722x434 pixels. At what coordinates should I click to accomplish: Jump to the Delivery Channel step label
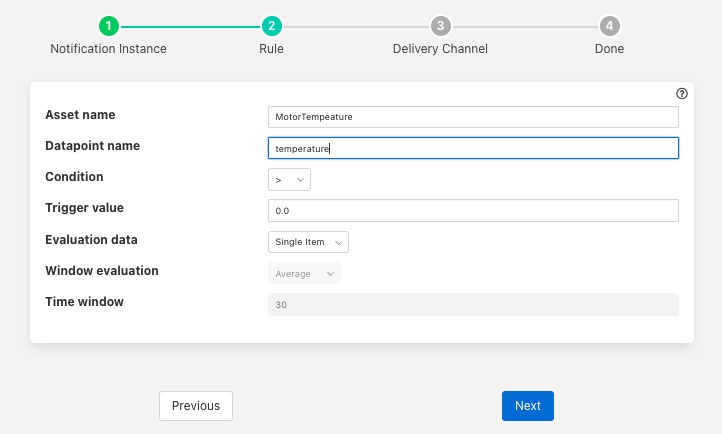coord(440,48)
